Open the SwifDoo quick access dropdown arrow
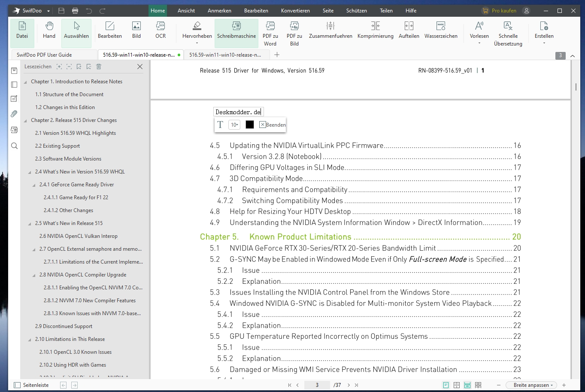Viewport: 585px width, 392px height. click(x=48, y=11)
